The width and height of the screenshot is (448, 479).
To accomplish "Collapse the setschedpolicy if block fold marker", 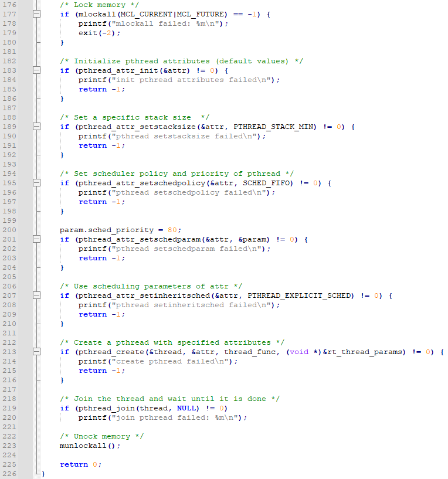I will point(36,183).
